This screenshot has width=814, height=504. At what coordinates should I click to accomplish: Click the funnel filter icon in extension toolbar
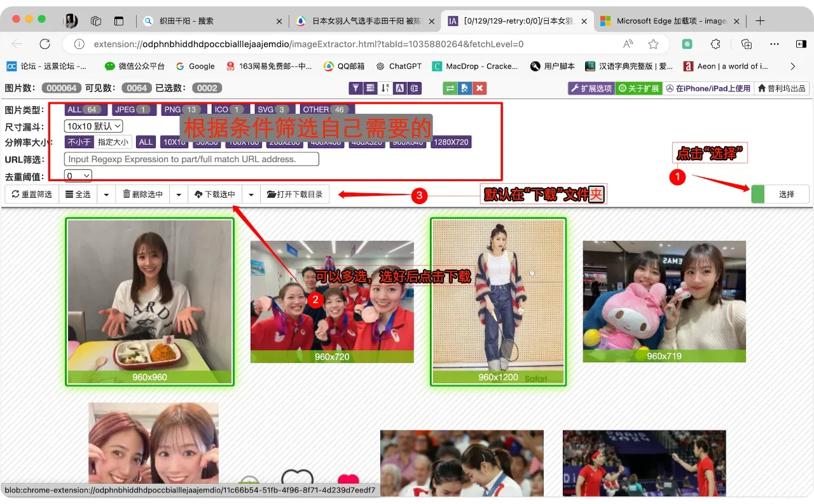355,88
